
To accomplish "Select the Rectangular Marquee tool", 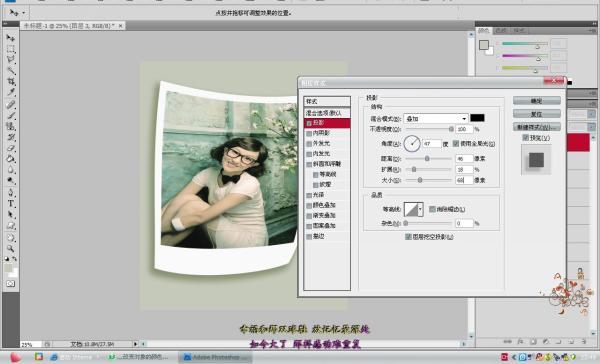I will (10, 49).
